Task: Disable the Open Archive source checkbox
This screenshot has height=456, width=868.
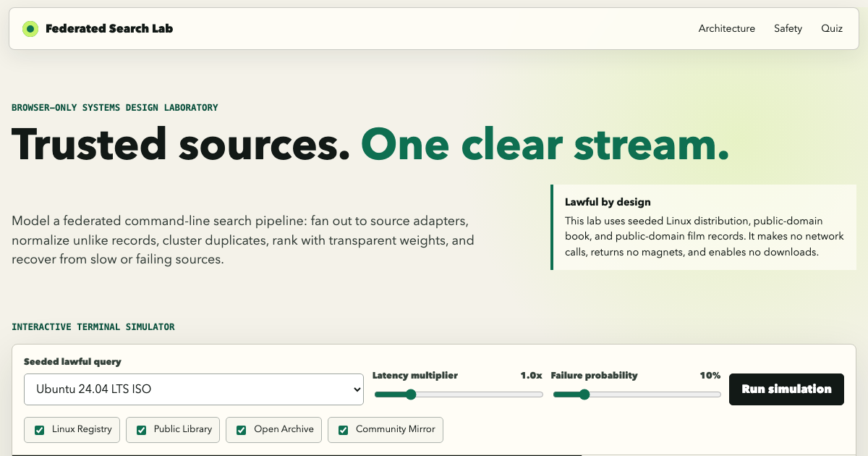Action: (241, 430)
